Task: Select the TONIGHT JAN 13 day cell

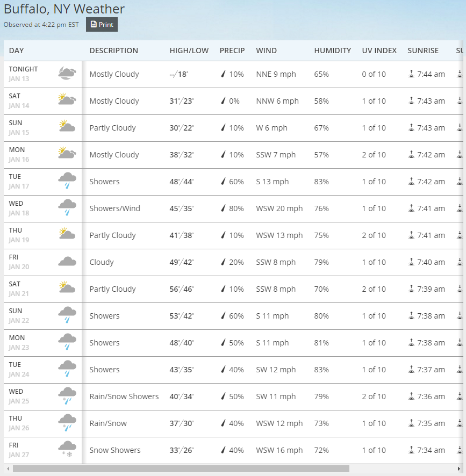Action: click(x=42, y=74)
